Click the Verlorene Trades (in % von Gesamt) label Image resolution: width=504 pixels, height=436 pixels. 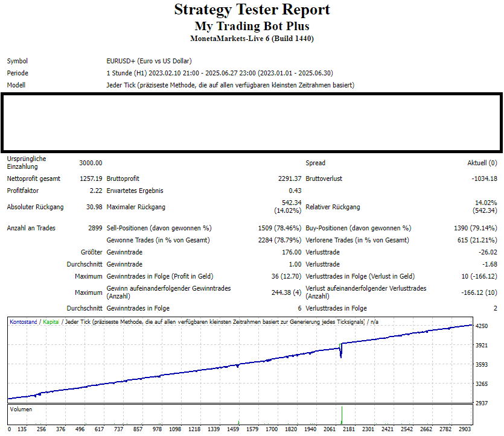(357, 240)
